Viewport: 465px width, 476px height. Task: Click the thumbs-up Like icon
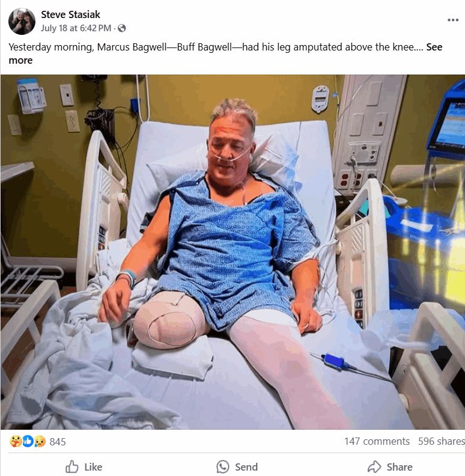pyautogui.click(x=72, y=466)
